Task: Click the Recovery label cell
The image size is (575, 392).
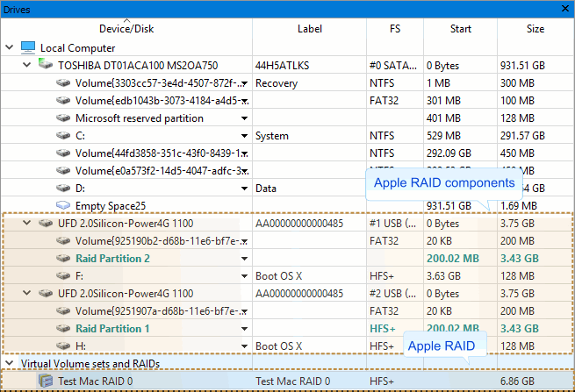Action: (x=277, y=83)
